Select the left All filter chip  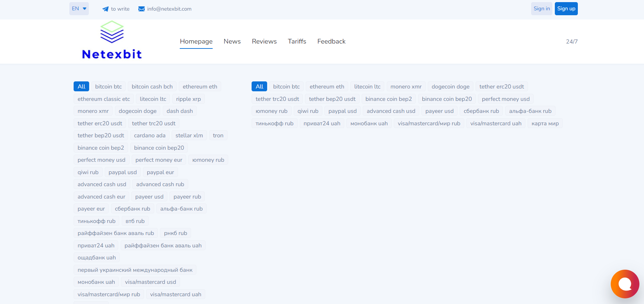point(81,87)
